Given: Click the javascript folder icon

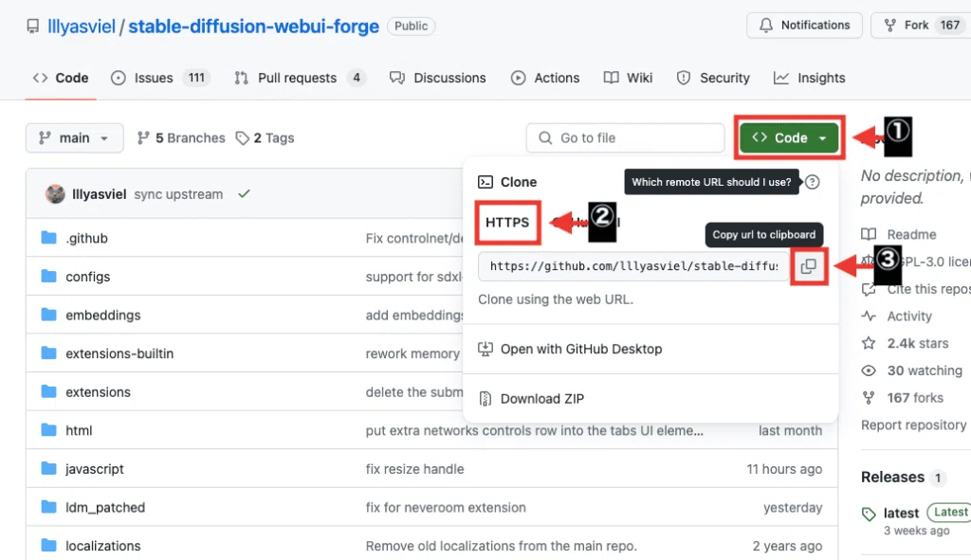Looking at the screenshot, I should point(48,468).
